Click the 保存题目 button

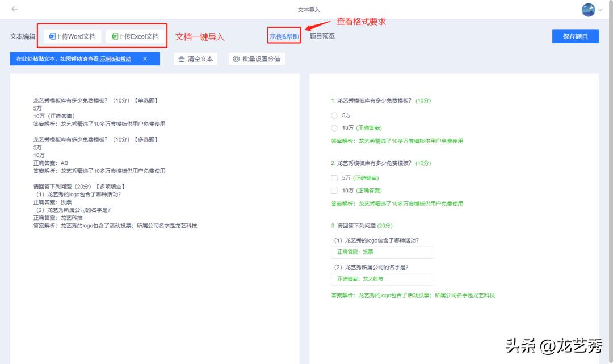click(x=575, y=36)
